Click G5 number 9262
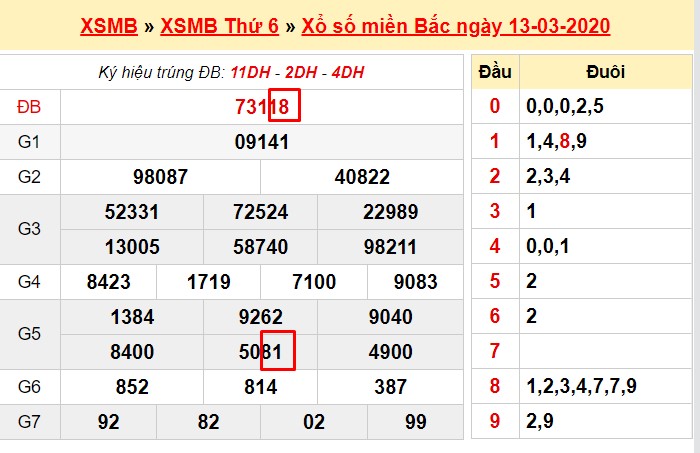The height and width of the screenshot is (453, 700). point(262,317)
